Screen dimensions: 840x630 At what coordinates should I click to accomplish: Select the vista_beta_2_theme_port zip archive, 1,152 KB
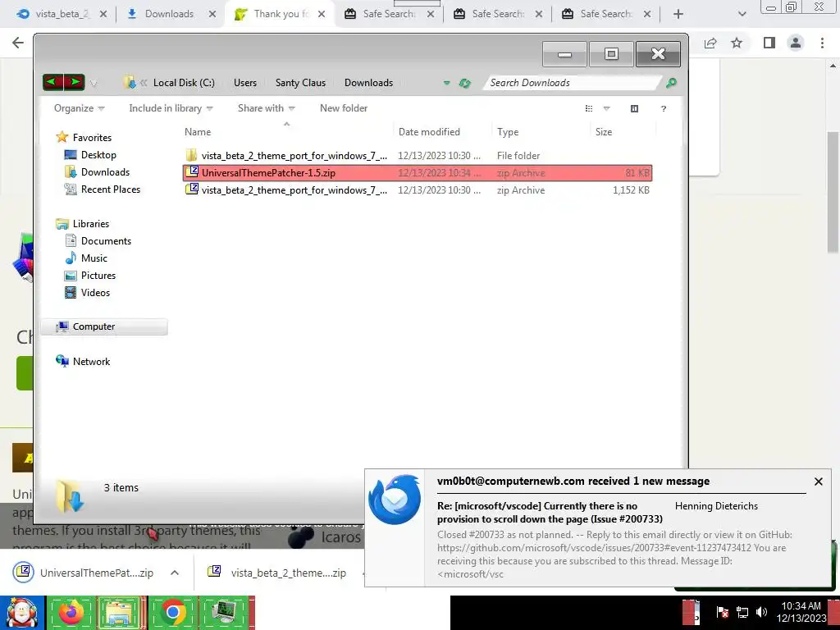[418, 190]
